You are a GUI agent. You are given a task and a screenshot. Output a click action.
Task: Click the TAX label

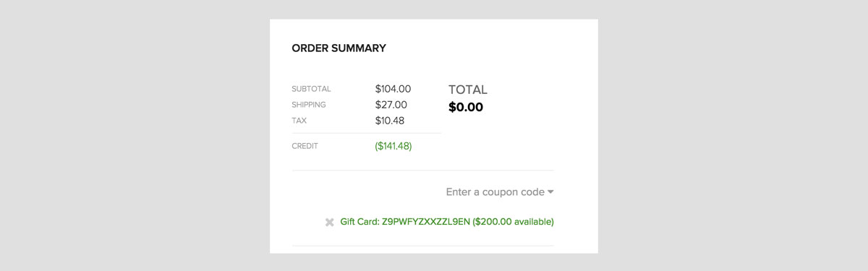click(299, 121)
